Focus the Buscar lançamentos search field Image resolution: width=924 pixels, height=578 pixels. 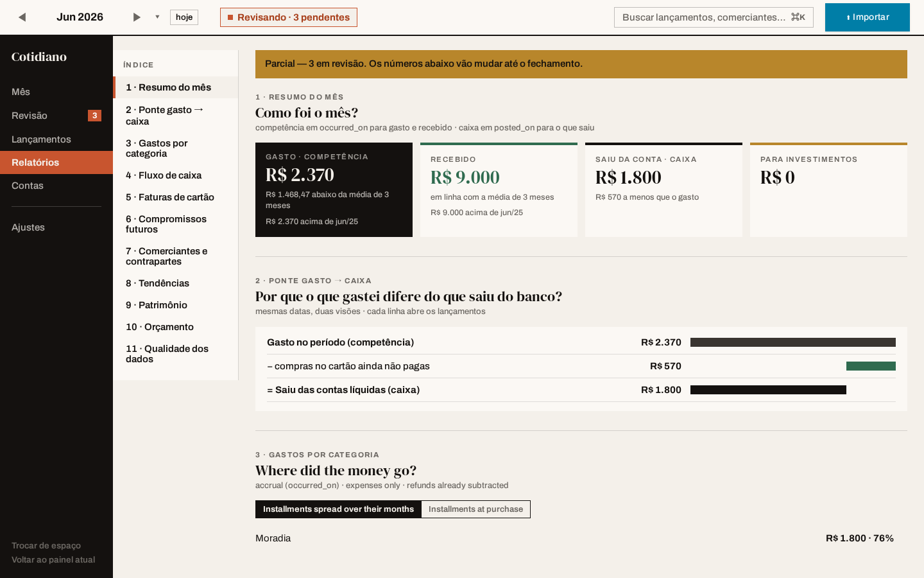click(714, 17)
